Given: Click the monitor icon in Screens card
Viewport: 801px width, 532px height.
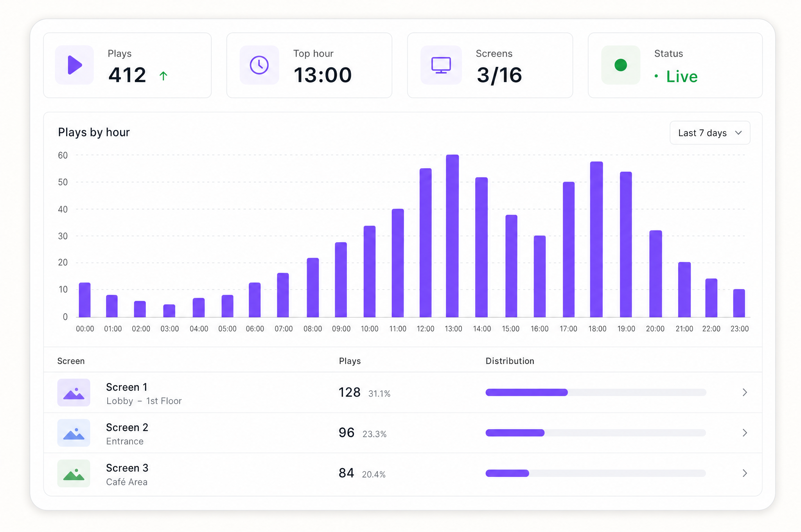Looking at the screenshot, I should point(441,65).
